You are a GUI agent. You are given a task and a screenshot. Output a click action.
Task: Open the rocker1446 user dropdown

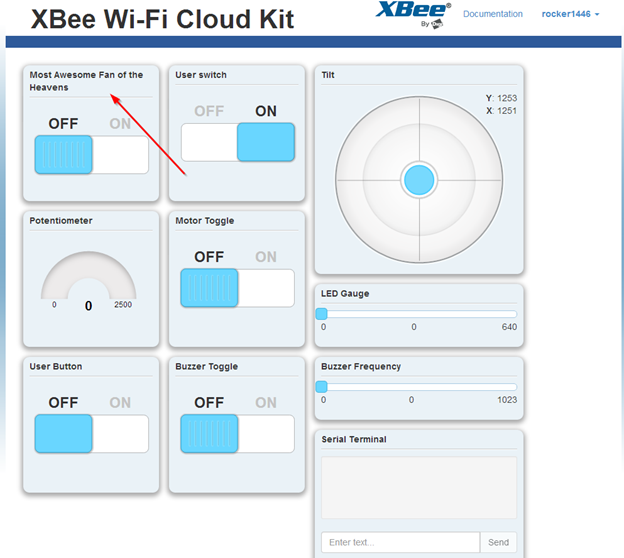[570, 14]
